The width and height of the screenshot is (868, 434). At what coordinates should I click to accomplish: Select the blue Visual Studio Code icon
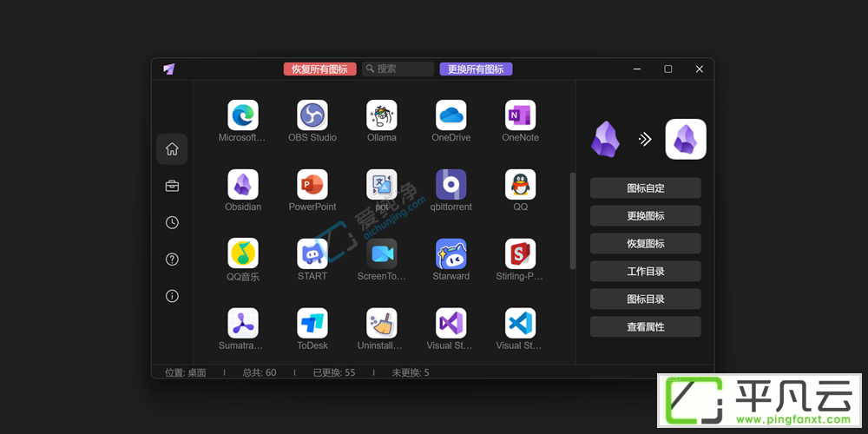pos(520,323)
